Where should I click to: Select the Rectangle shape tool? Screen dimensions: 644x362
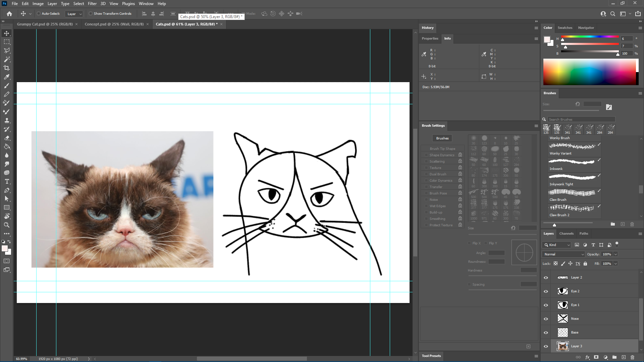click(x=7, y=207)
